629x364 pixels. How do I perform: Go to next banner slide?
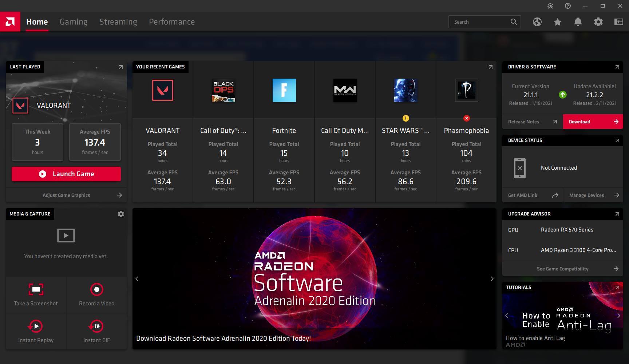pyautogui.click(x=492, y=279)
